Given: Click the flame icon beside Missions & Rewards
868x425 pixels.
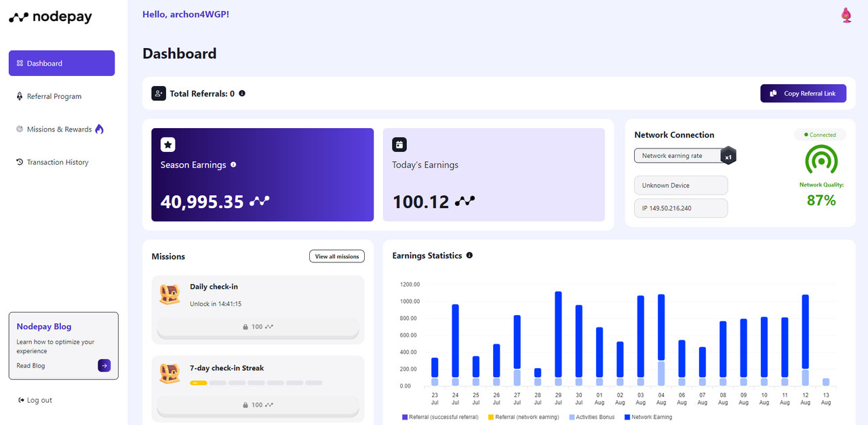Looking at the screenshot, I should click(100, 129).
